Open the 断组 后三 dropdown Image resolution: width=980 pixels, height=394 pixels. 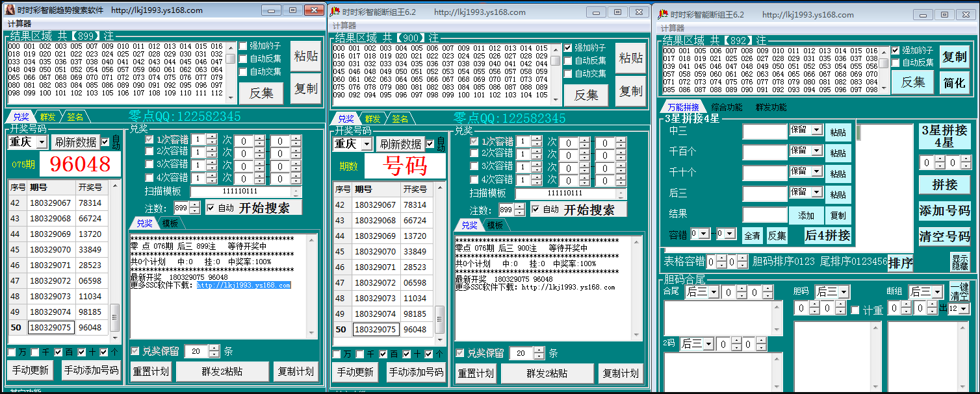pos(937,292)
